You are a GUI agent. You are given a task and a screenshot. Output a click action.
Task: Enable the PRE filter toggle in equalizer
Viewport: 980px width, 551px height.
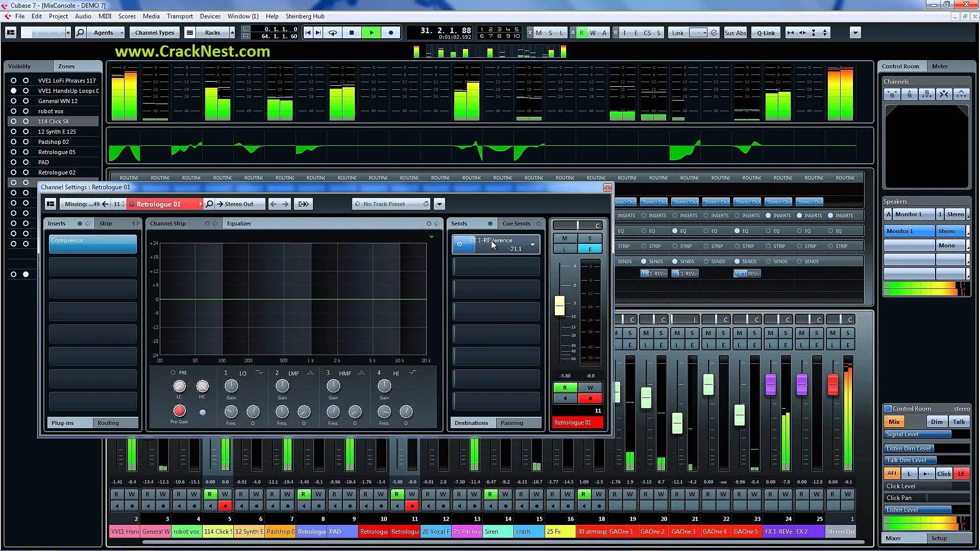point(173,373)
